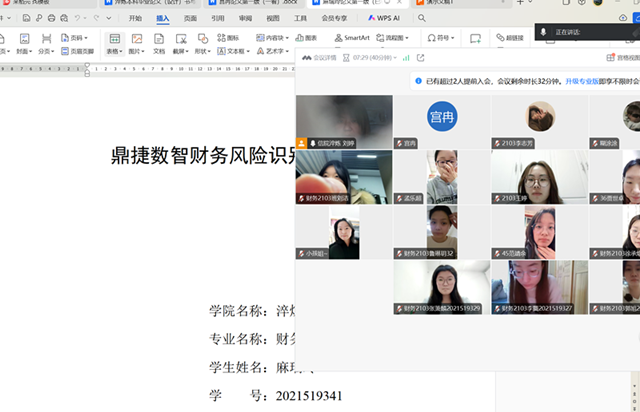Click the Save icon in quick access toolbar
The image size is (640, 412).
27,18
